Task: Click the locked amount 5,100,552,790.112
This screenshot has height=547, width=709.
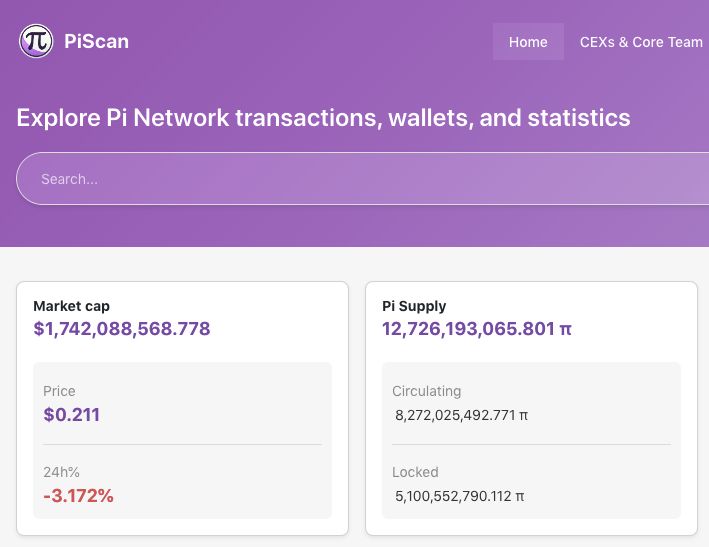Action: (453, 496)
